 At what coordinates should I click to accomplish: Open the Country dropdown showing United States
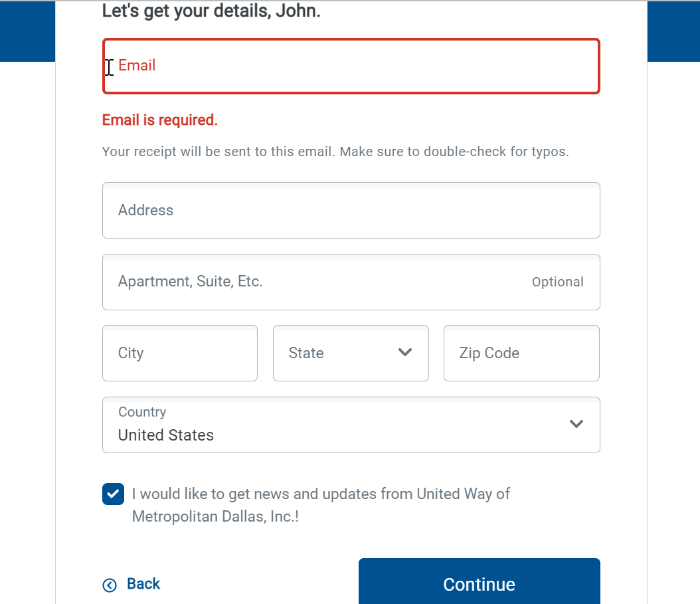click(x=351, y=425)
